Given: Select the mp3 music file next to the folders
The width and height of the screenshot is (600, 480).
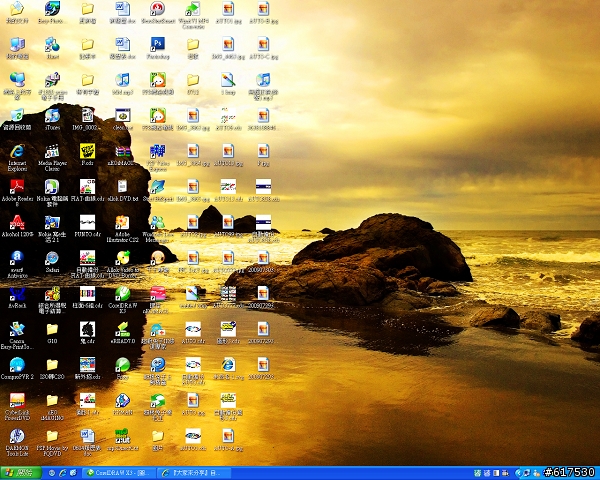Looking at the screenshot, I should tap(122, 80).
